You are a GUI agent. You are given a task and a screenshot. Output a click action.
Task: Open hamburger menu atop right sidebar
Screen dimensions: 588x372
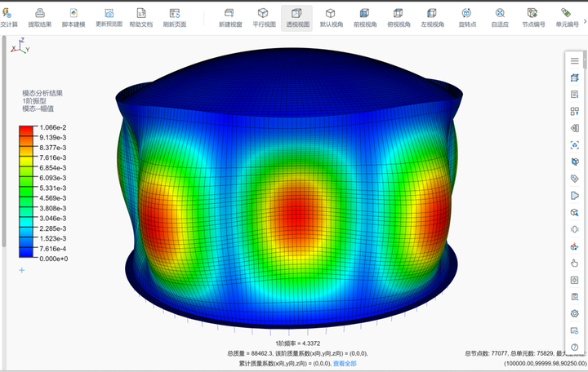pos(574,60)
